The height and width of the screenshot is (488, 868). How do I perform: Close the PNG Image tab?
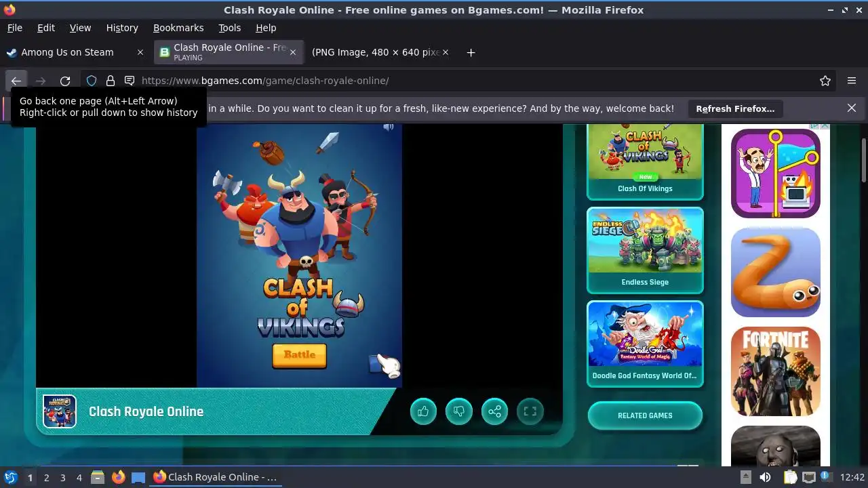(x=446, y=52)
